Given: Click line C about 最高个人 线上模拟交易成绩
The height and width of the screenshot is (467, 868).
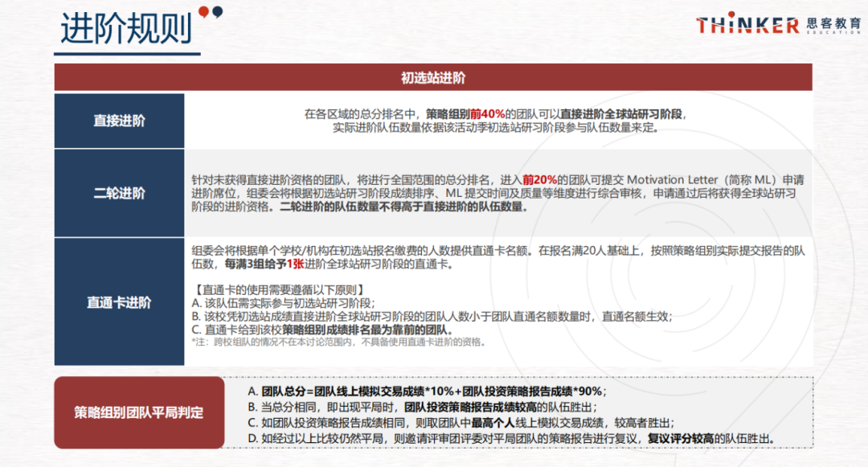Looking at the screenshot, I should tap(461, 423).
